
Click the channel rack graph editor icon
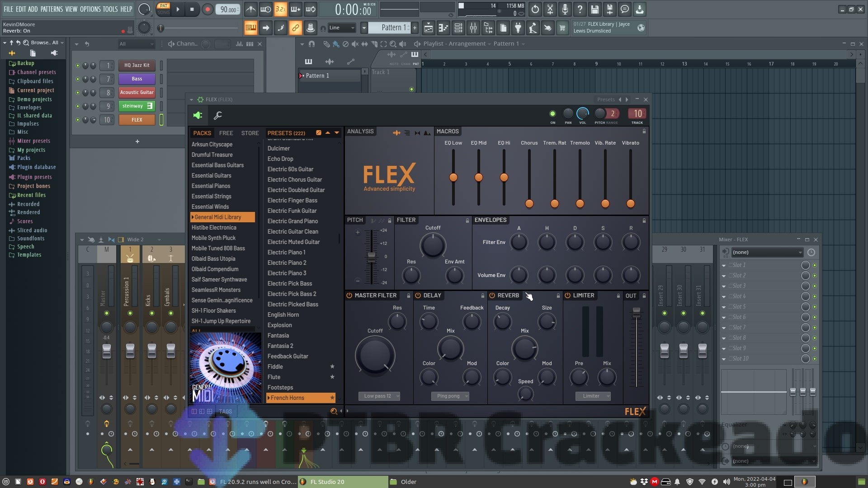click(239, 44)
